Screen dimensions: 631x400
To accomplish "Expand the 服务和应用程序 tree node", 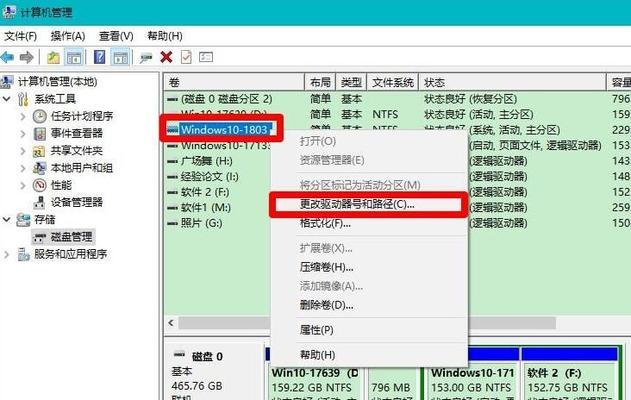I will [7, 254].
